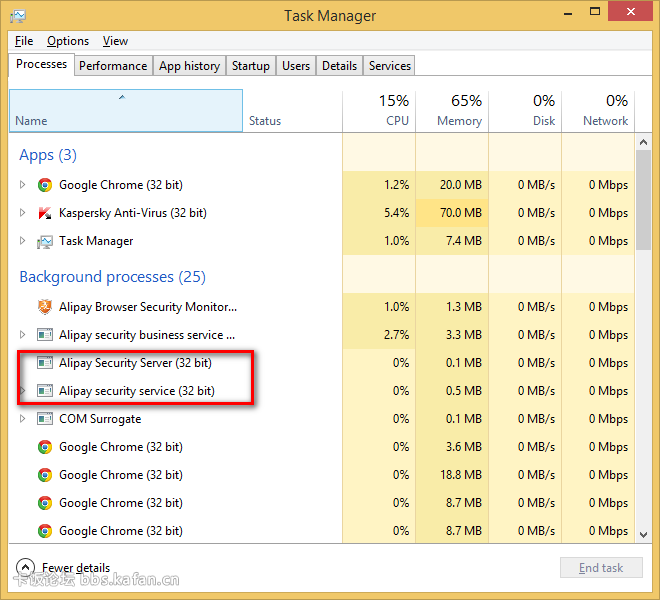
Task: Go to the Details tab
Action: [x=339, y=66]
